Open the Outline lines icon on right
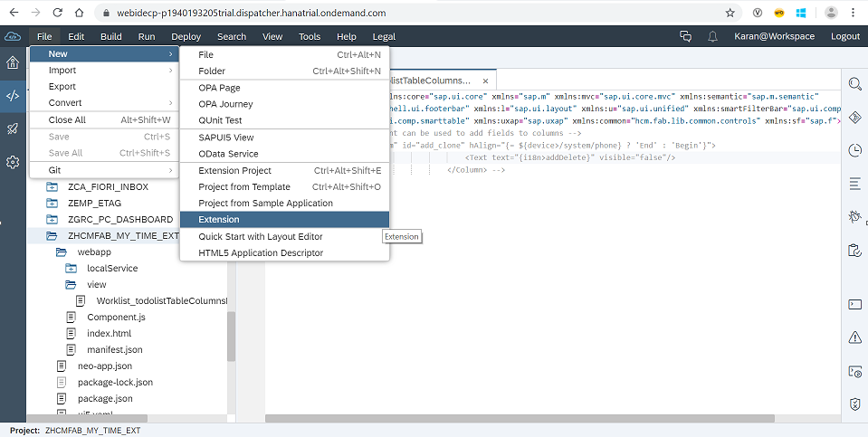Viewport: 868px width, 437px height. click(x=854, y=183)
